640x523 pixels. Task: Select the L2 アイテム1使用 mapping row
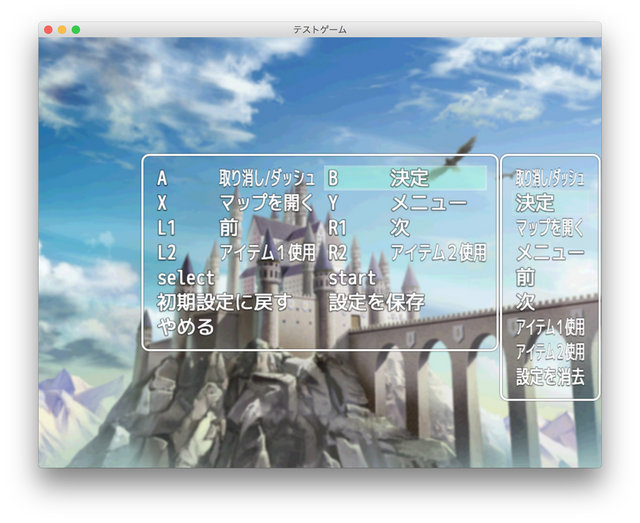(x=236, y=252)
